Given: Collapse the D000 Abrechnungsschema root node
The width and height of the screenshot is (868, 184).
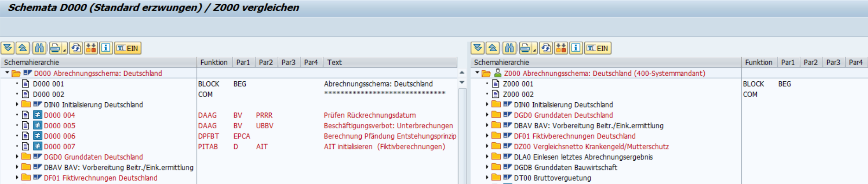Looking at the screenshot, I should [7, 73].
